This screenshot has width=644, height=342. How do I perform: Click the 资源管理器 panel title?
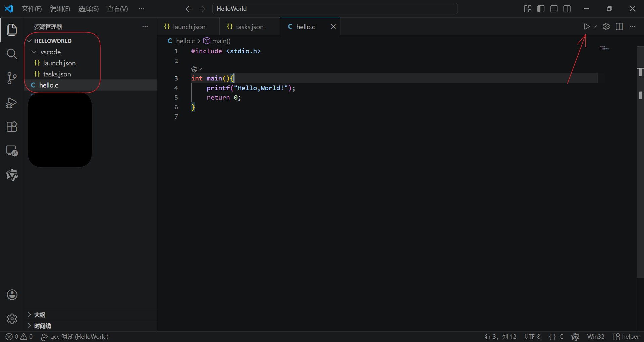[48, 27]
